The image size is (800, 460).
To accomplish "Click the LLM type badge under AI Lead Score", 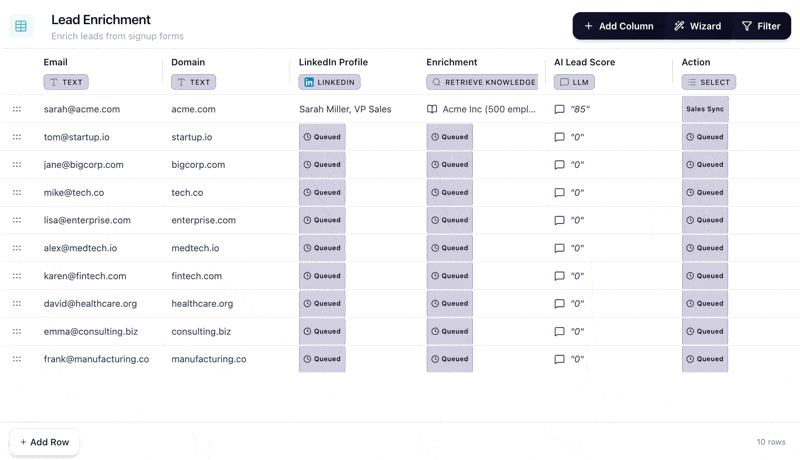I will pos(575,82).
